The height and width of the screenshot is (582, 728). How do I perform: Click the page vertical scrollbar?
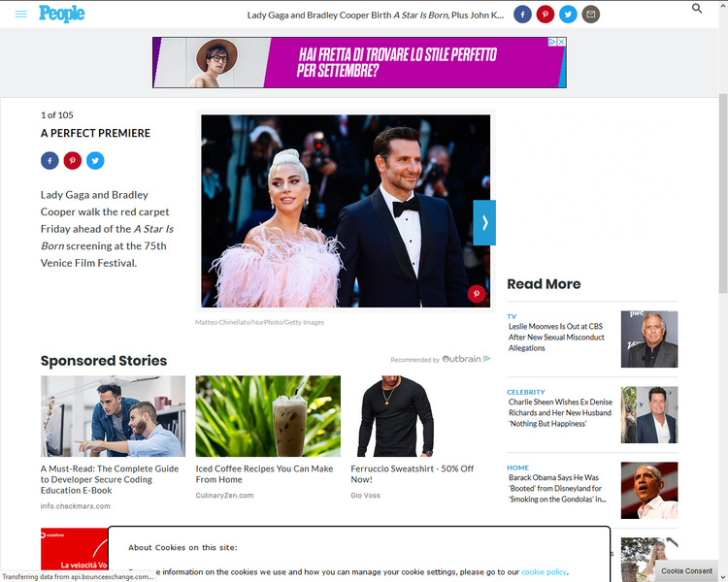722,194
